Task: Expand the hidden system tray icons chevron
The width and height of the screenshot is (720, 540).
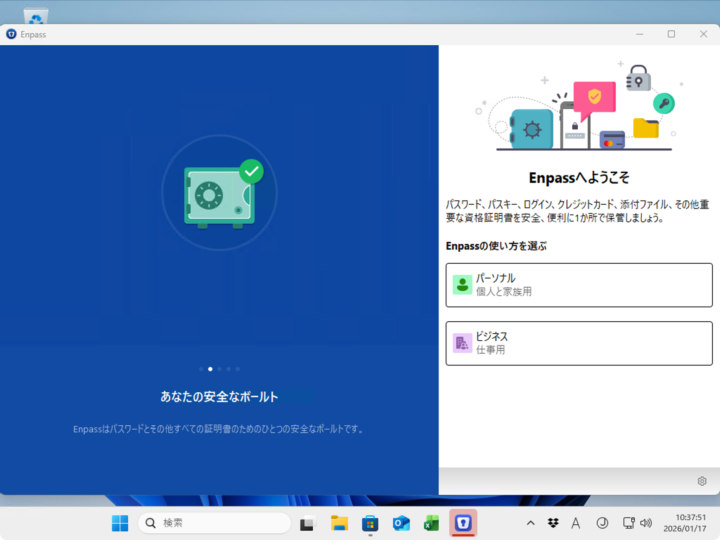Action: click(x=530, y=523)
